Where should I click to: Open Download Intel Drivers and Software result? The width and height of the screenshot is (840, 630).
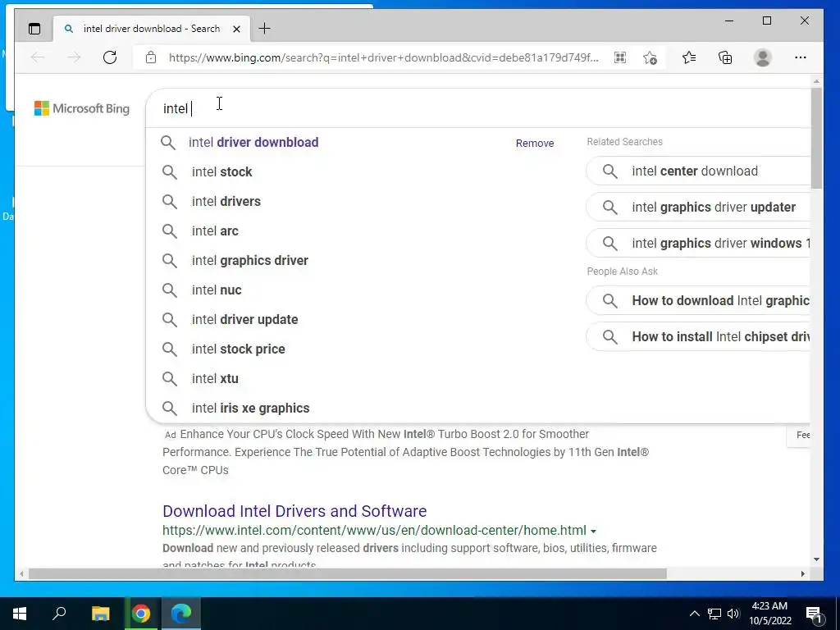294,510
